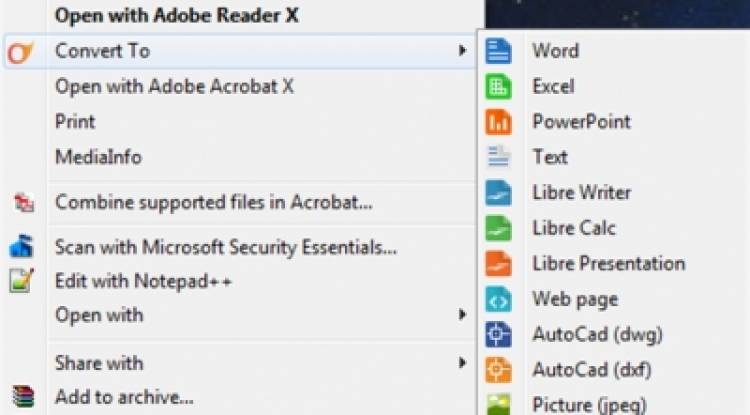
Task: Click the Text file icon
Action: click(x=498, y=157)
